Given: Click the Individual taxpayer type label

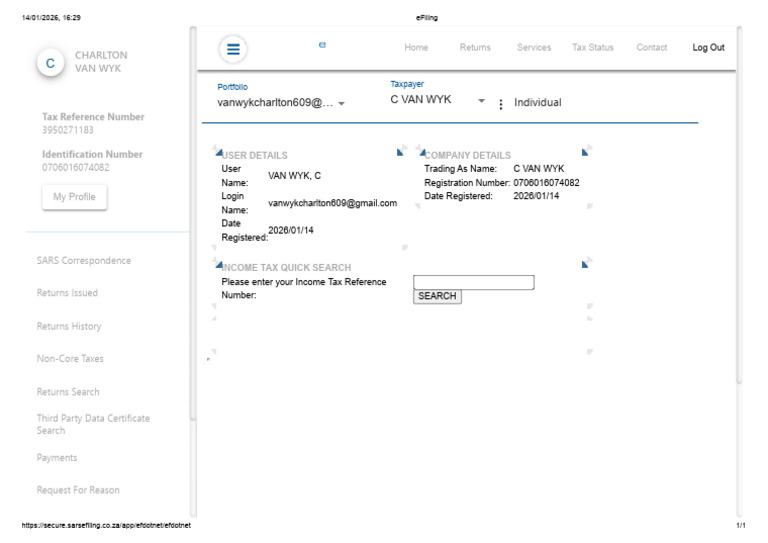Looking at the screenshot, I should coord(538,102).
